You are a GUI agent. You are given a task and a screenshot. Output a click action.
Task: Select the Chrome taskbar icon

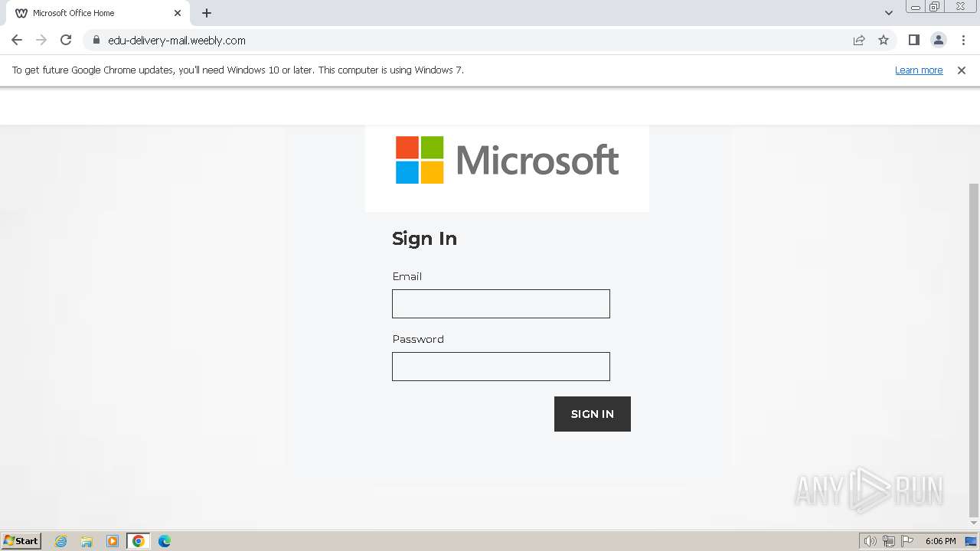[x=139, y=541]
